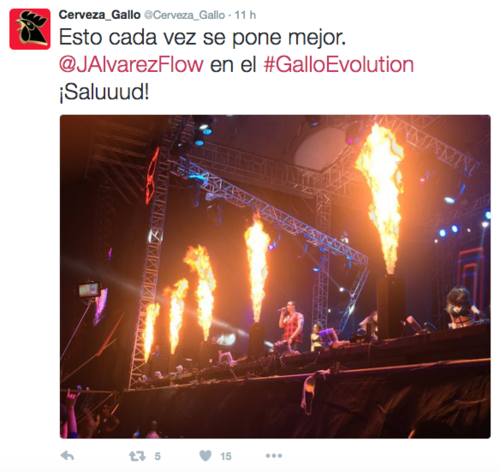
Task: View the like count of 15
Action: click(226, 456)
